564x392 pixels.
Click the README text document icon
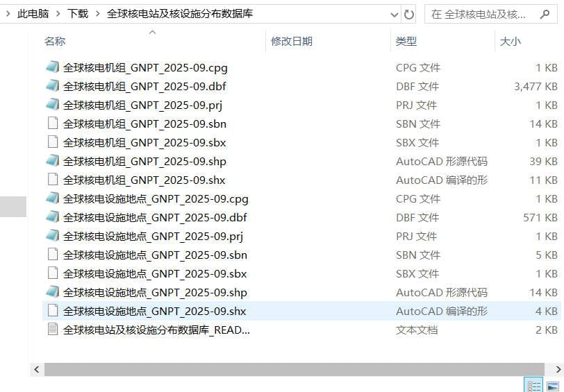click(x=53, y=329)
